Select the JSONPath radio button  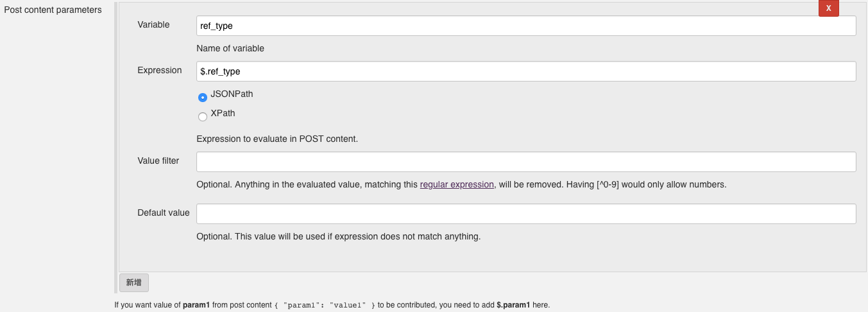click(203, 98)
